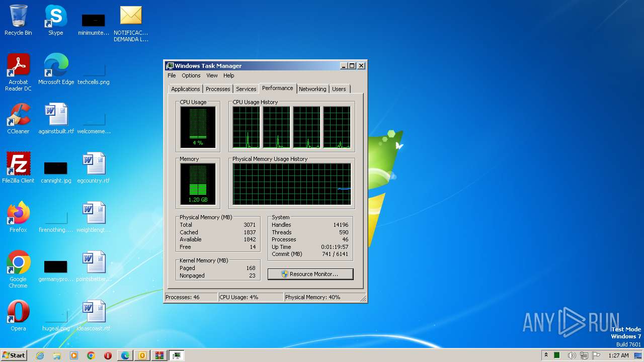
Task: Click the 1:27 AM taskbar clock
Action: [x=618, y=355]
